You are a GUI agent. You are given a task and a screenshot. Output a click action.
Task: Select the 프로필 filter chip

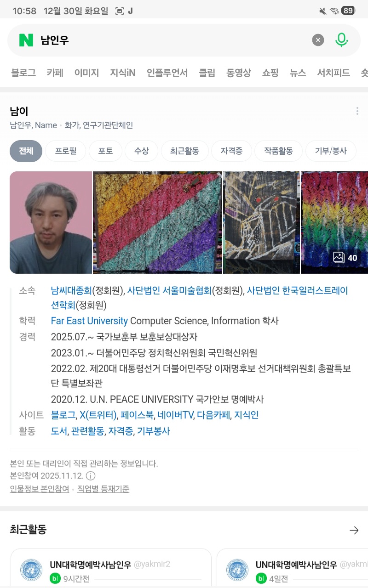(x=65, y=151)
